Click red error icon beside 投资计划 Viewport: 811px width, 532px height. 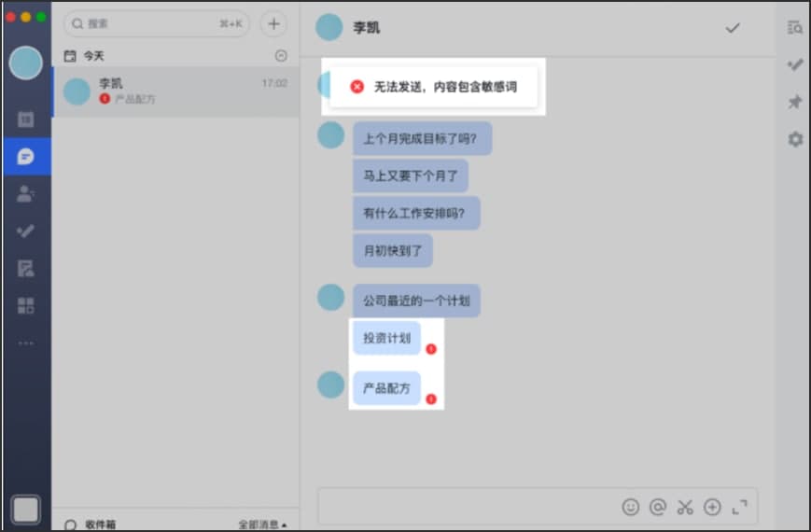click(431, 349)
